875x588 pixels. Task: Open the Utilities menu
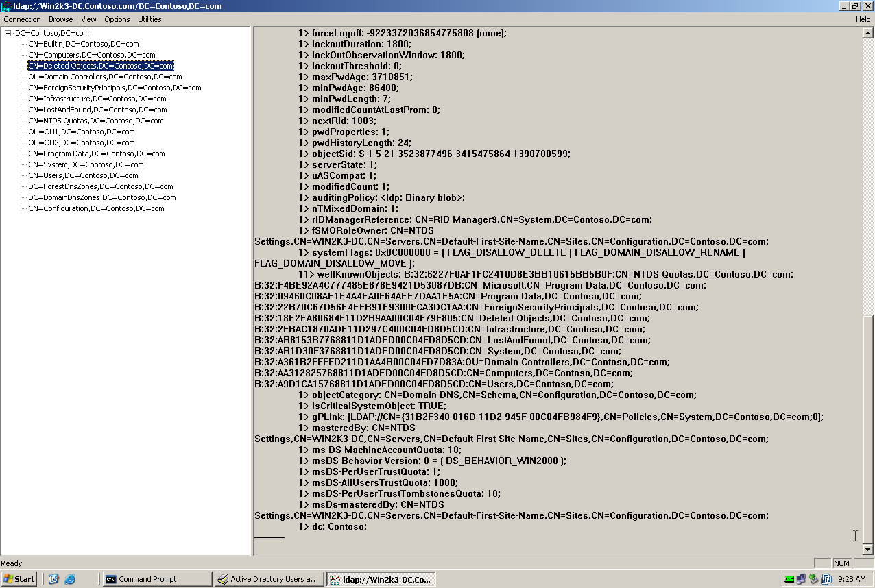click(x=149, y=19)
